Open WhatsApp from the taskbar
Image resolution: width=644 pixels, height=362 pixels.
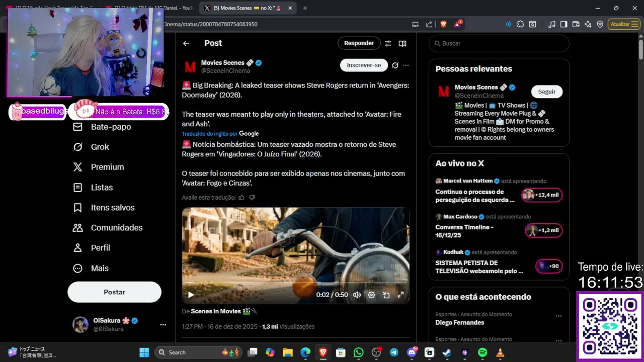point(358,352)
